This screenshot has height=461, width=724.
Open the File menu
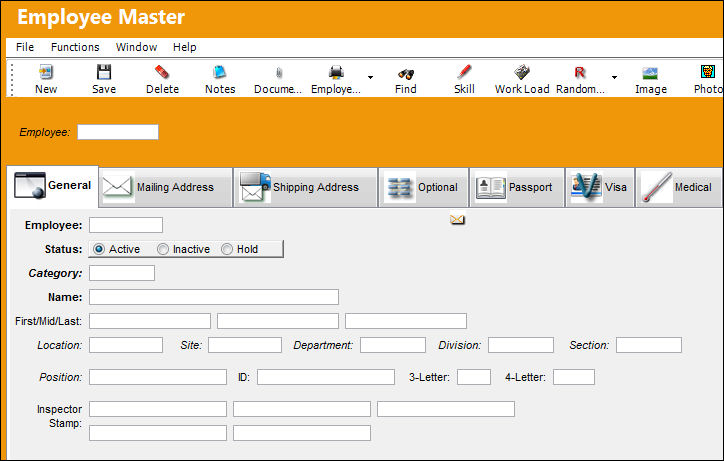[x=25, y=47]
